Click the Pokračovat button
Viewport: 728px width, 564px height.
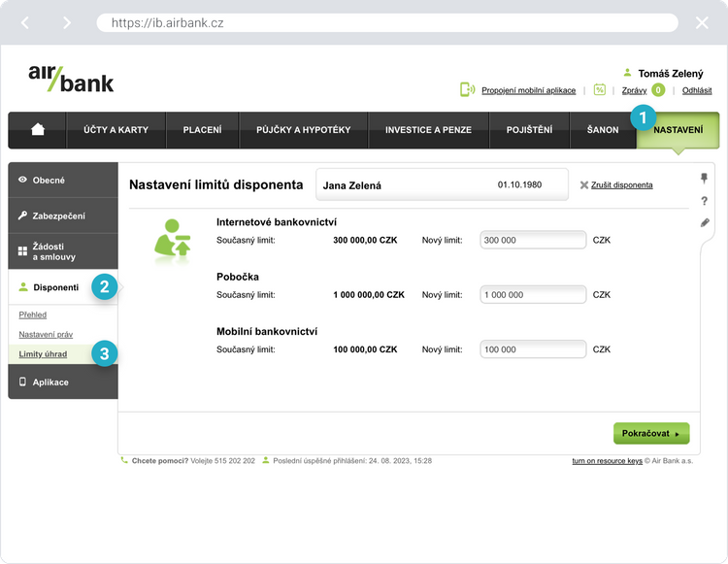click(x=650, y=433)
